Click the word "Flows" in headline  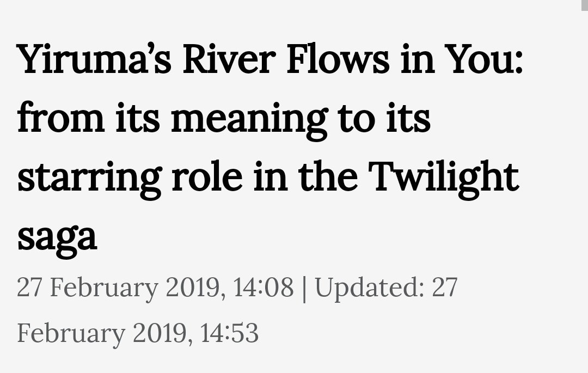(338, 59)
